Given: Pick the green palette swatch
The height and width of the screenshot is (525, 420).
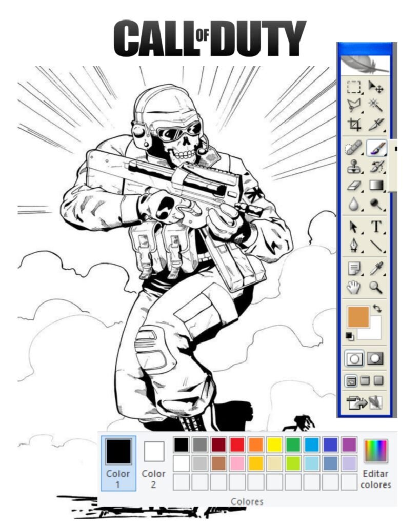Looking at the screenshot, I should tap(293, 445).
